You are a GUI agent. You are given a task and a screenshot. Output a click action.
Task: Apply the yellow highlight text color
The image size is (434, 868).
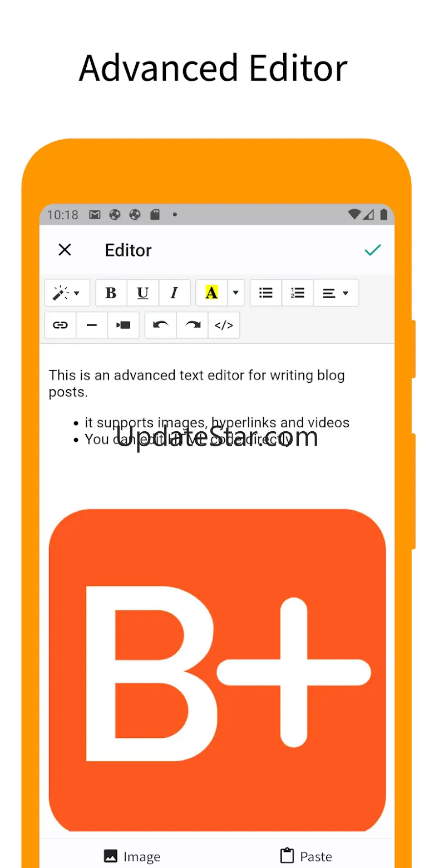point(211,293)
